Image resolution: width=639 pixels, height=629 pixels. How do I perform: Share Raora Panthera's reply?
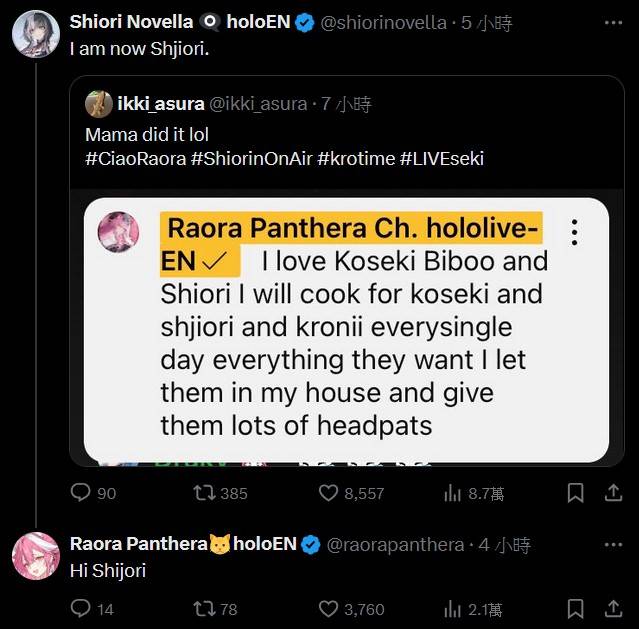click(x=612, y=608)
